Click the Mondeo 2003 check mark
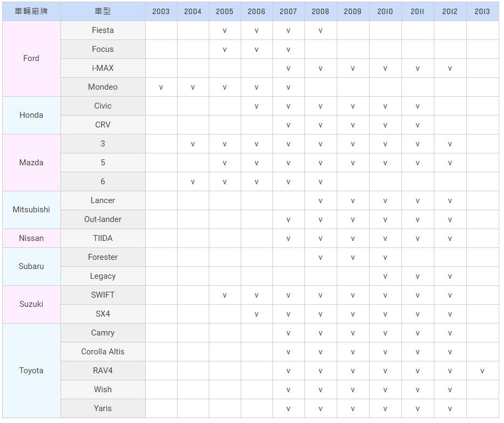This screenshot has width=504, height=423. pyautogui.click(x=161, y=87)
